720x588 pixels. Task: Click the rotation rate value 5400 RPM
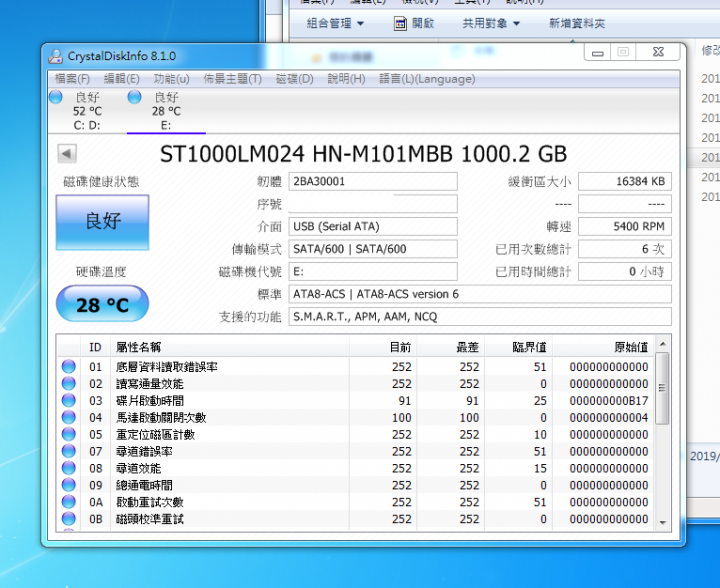[624, 226]
